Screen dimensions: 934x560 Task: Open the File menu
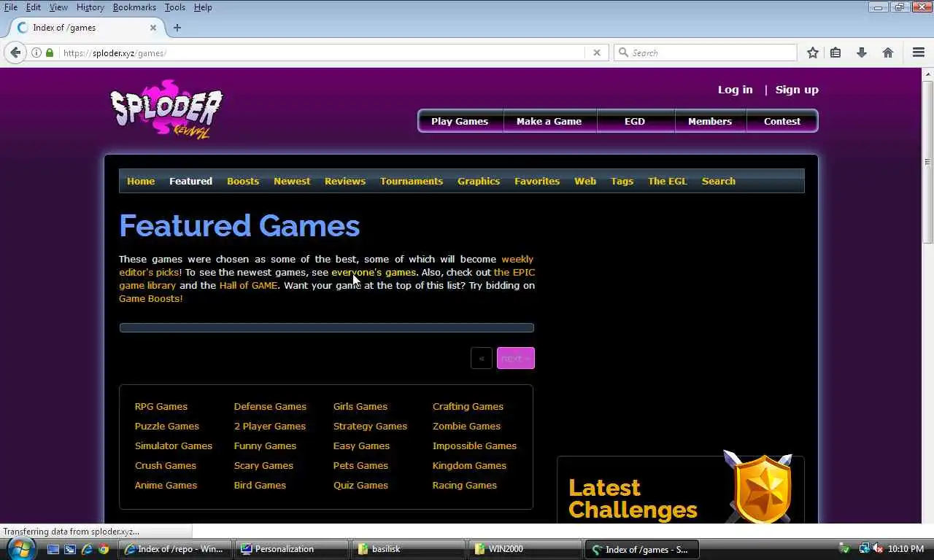pos(11,7)
